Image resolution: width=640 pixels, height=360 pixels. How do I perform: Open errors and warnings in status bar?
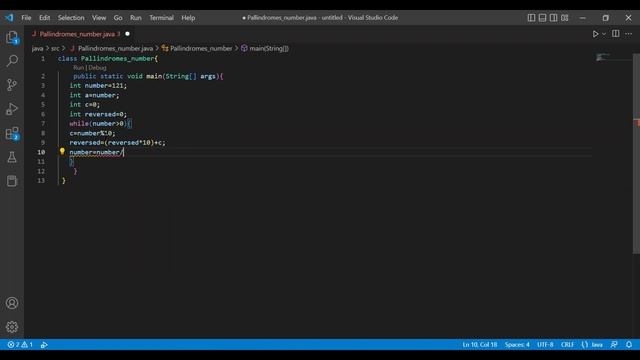click(x=20, y=344)
